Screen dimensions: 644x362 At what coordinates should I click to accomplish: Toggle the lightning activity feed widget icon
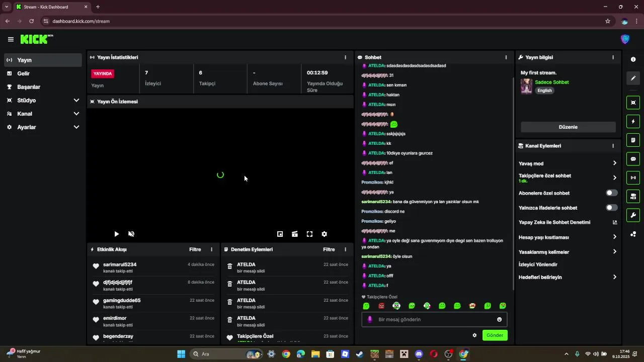[x=633, y=121]
